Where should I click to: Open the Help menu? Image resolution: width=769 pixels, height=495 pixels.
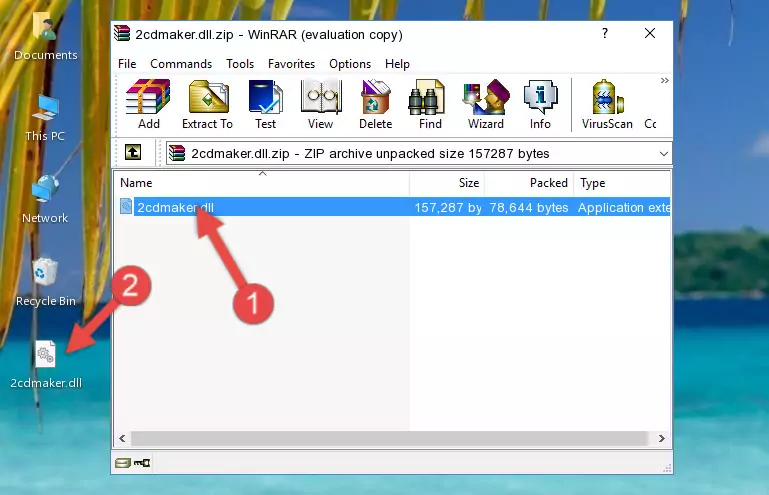(x=397, y=64)
